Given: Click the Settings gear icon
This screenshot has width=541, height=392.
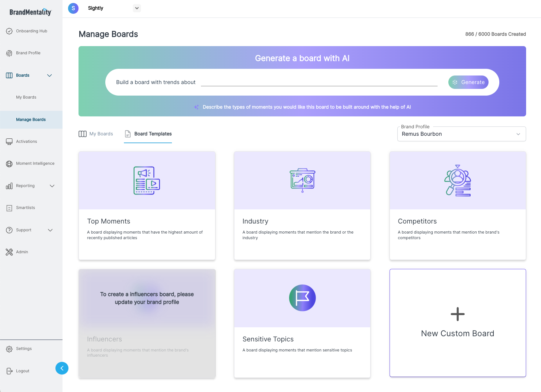Looking at the screenshot, I should 9,349.
